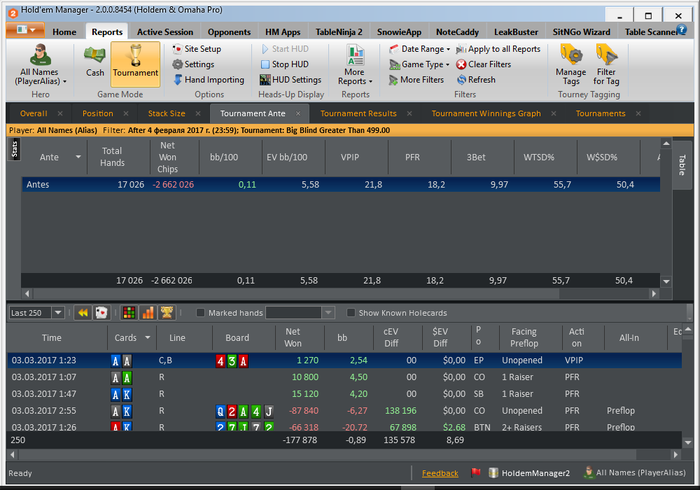Screen dimensions: 700x490
Task: Click the Feedback link
Action: pos(440,473)
